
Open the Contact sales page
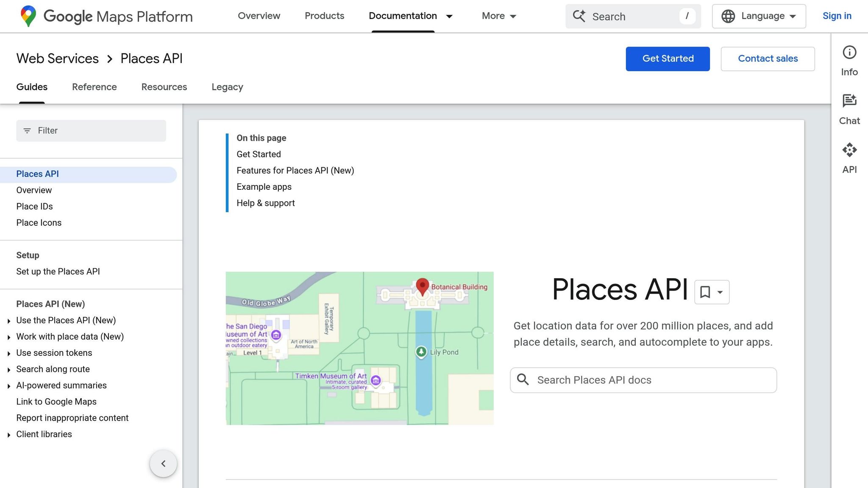coord(768,58)
